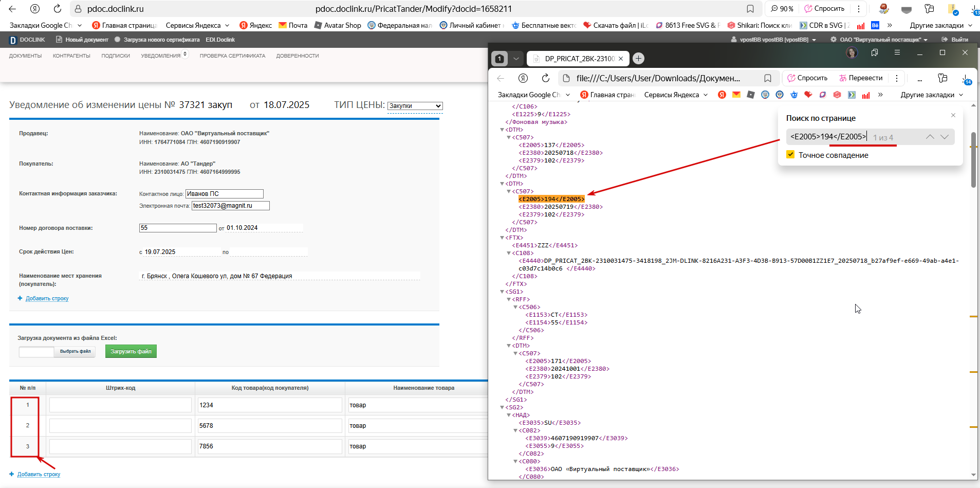Open ПРОВЕРКА СЕРТИФИКАТА menu
This screenshot has width=980, height=488.
click(232, 56)
